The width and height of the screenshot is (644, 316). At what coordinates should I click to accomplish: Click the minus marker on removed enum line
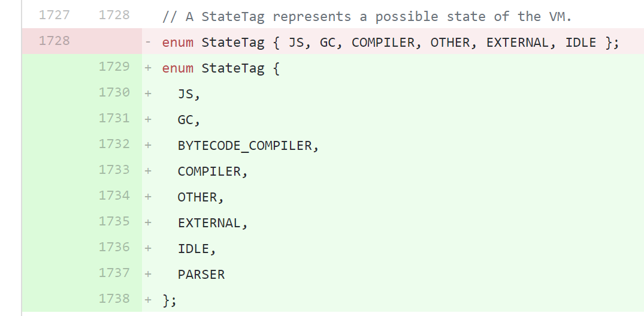pos(148,43)
